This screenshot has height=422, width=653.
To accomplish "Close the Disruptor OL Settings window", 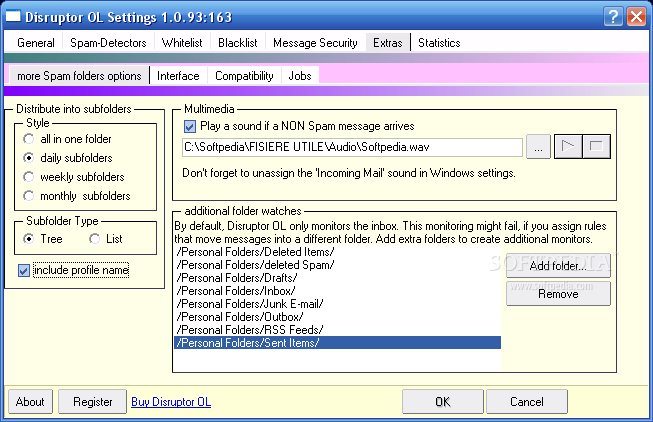I will (x=636, y=17).
